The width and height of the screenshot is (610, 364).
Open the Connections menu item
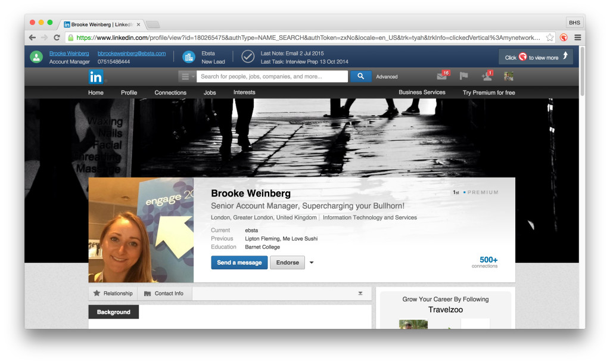(x=170, y=93)
